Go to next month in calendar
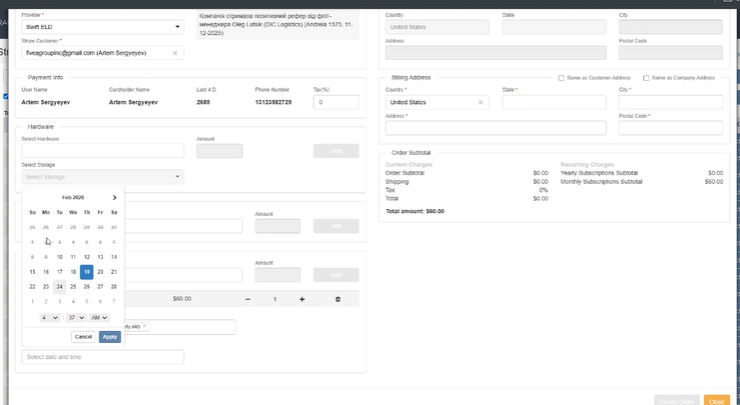The image size is (740, 405). coord(115,198)
